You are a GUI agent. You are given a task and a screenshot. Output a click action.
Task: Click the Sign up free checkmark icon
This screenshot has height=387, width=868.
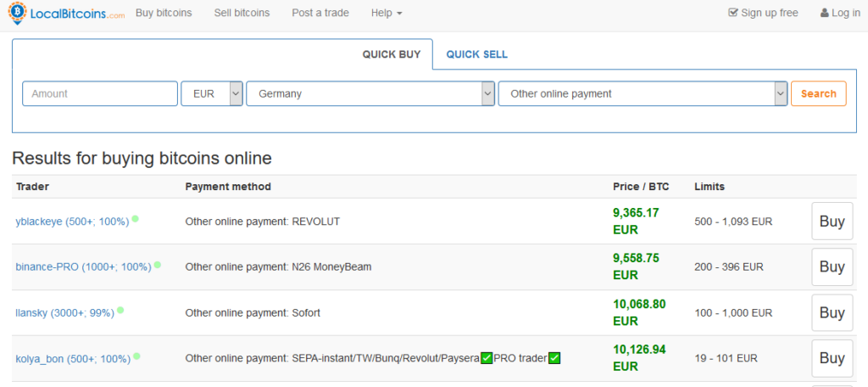pyautogui.click(x=733, y=13)
